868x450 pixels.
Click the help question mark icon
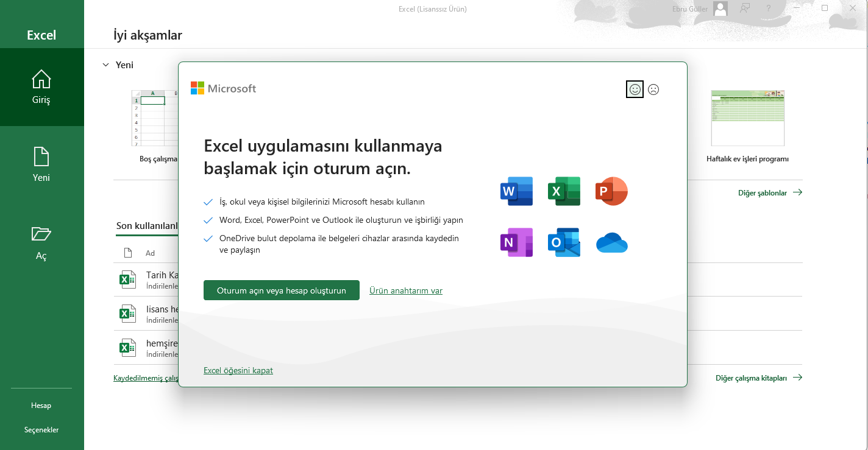point(769,9)
